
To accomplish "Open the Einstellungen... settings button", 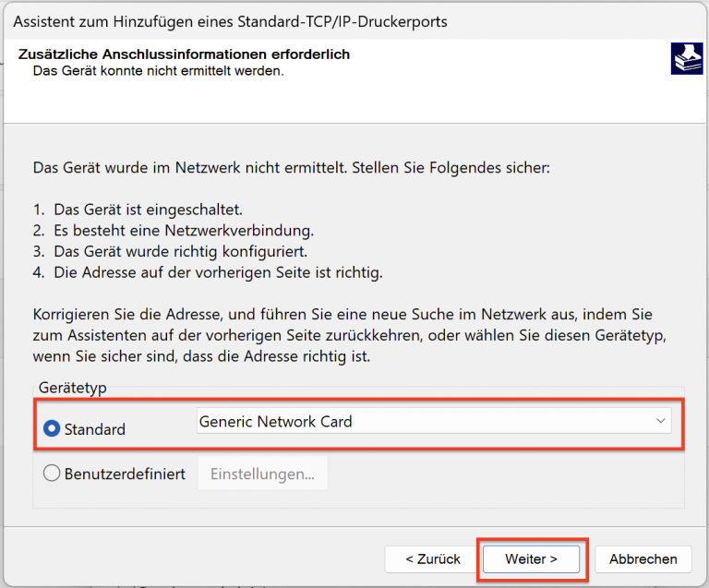I will pos(262,474).
